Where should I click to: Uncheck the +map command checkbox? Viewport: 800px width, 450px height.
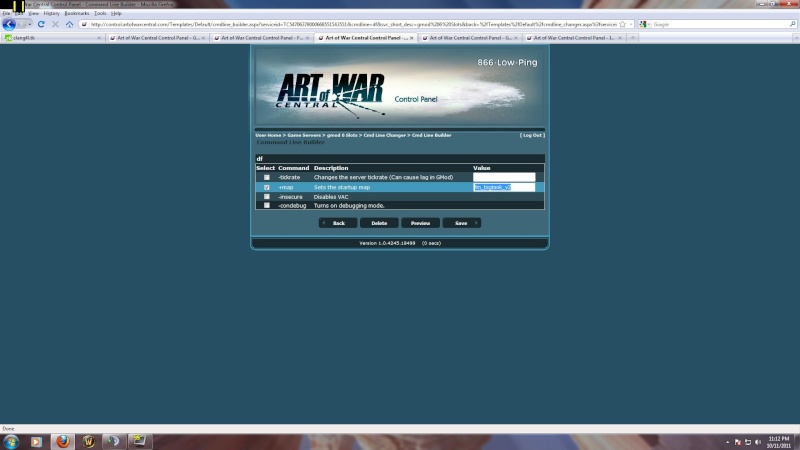coord(266,187)
